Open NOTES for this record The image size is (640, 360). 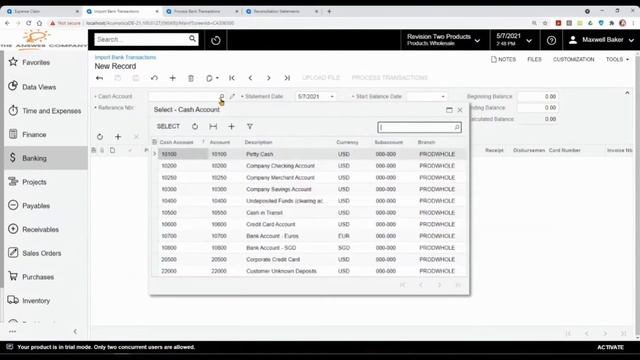503,60
